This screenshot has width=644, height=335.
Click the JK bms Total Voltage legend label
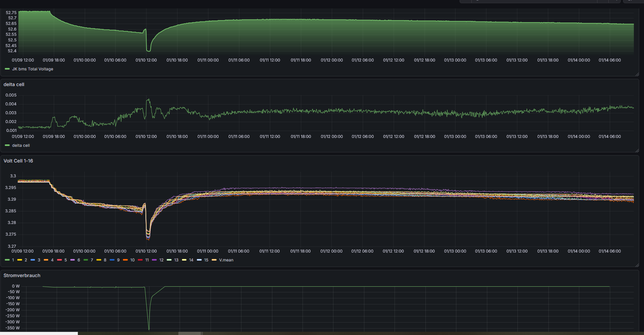33,69
